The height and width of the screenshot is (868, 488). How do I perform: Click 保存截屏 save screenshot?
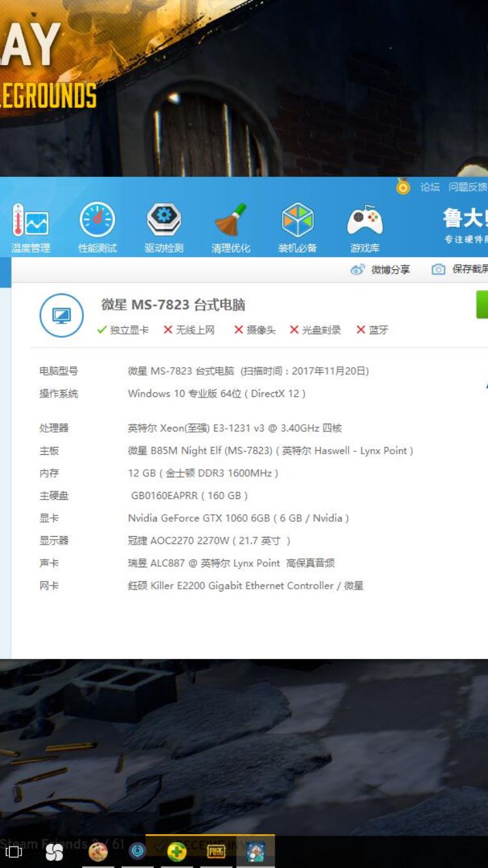[460, 269]
